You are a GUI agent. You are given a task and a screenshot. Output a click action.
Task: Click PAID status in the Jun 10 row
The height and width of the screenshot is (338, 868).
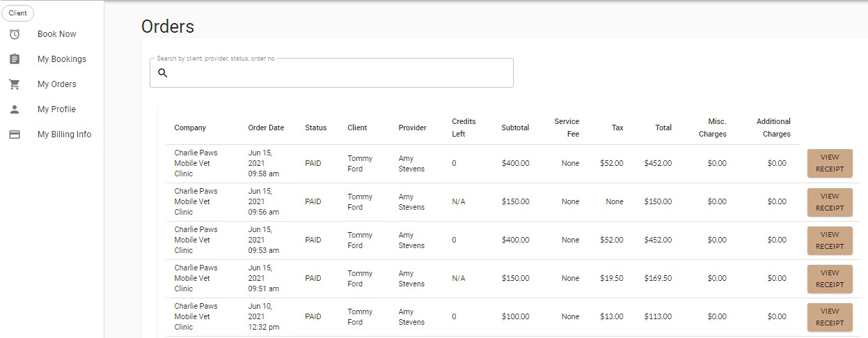pos(313,316)
